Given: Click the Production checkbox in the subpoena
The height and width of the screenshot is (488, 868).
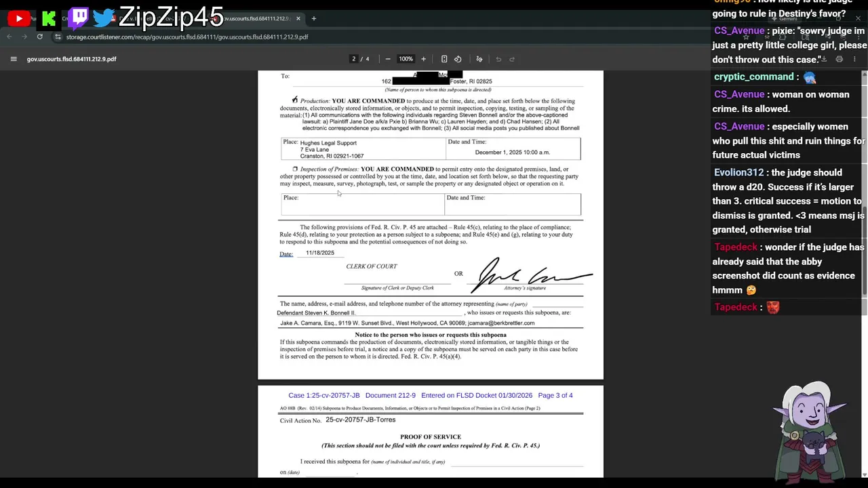Looking at the screenshot, I should pos(294,100).
